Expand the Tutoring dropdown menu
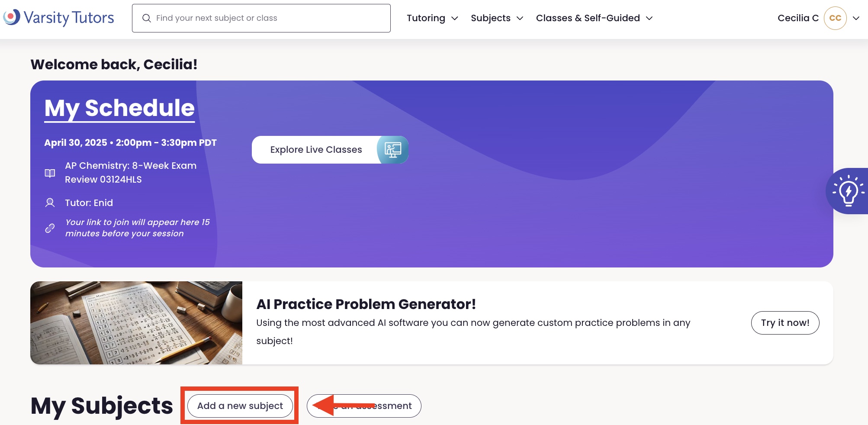The width and height of the screenshot is (868, 425). coord(432,18)
